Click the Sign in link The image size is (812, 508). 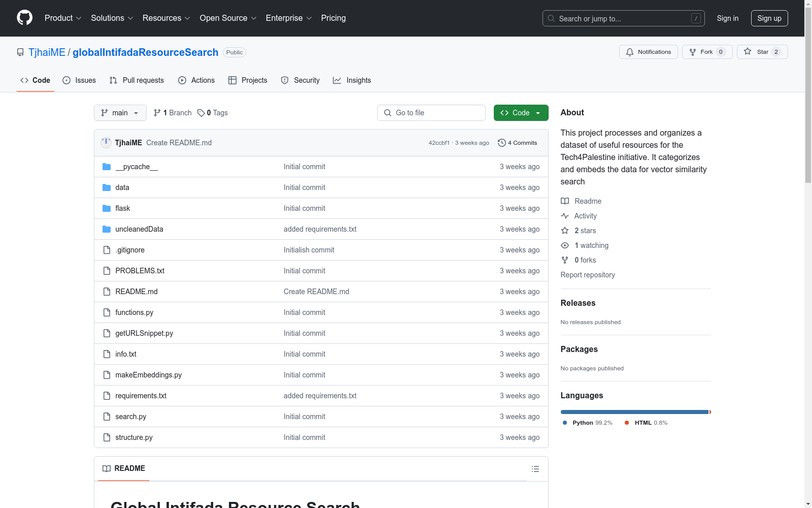(x=728, y=18)
